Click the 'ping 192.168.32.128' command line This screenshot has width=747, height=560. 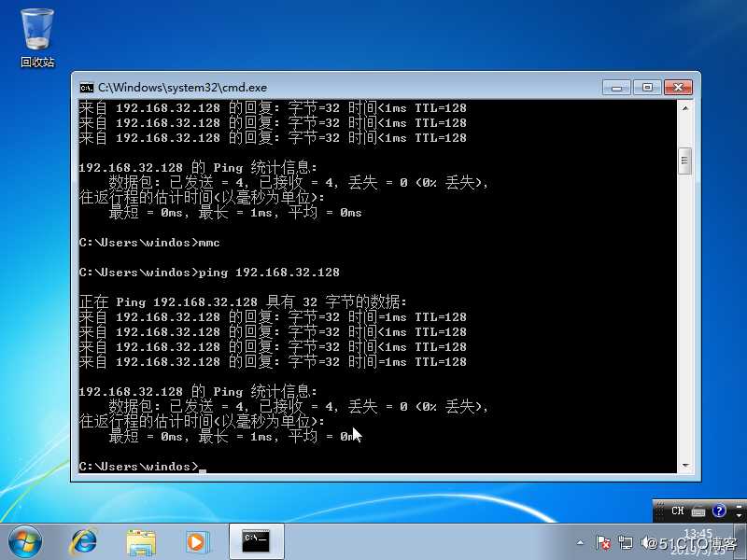coord(269,273)
